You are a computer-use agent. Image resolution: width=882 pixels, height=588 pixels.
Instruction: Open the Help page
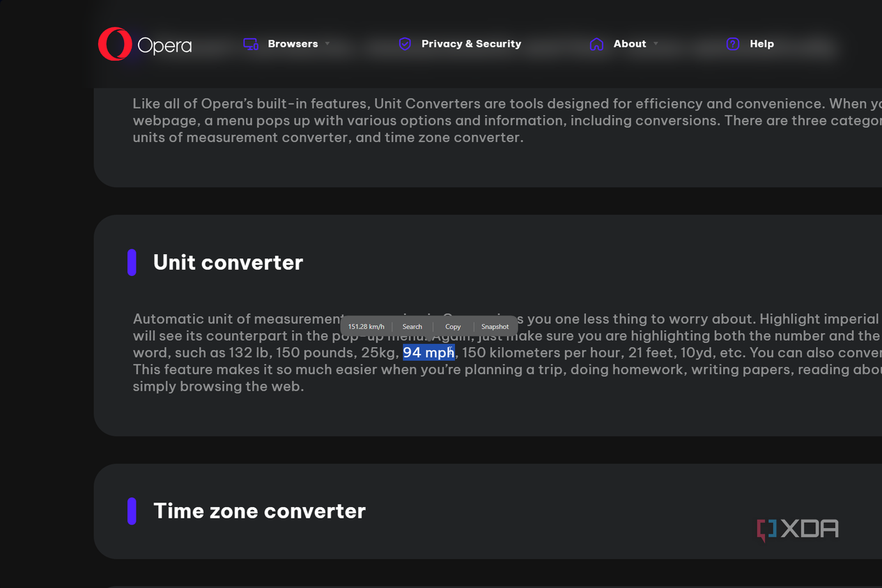click(761, 44)
